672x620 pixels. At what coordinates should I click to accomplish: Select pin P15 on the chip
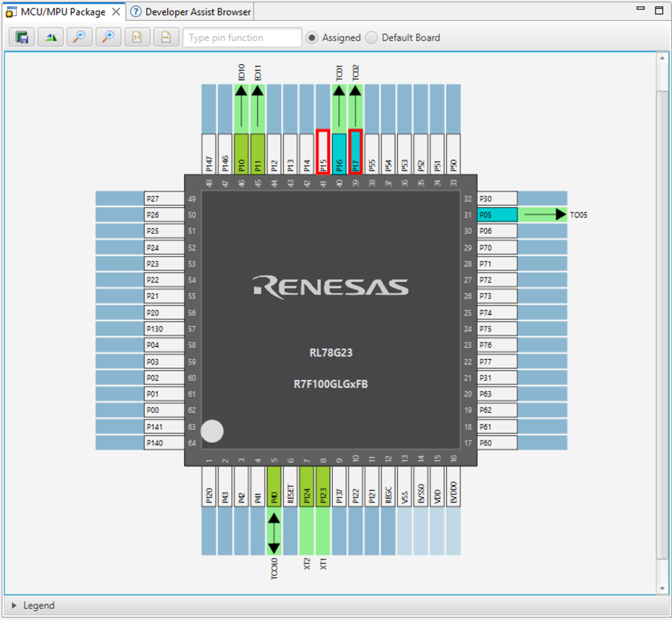point(323,152)
